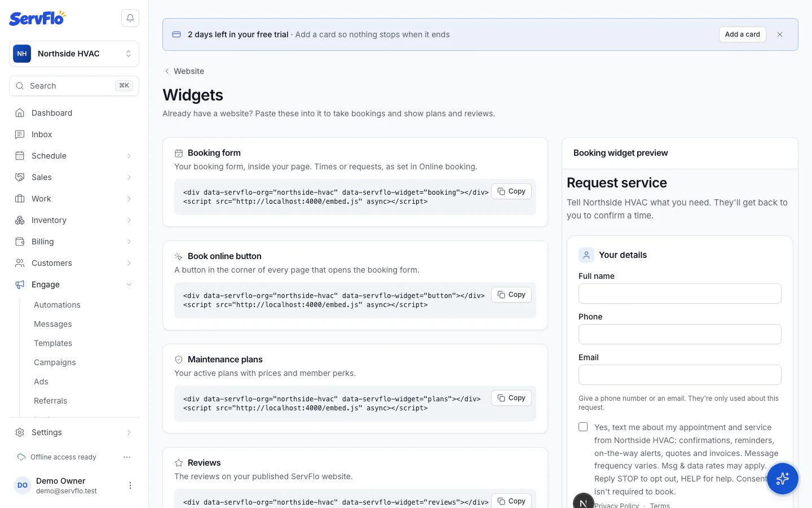
Task: Expand the Billing menu chevron
Action: pos(129,242)
